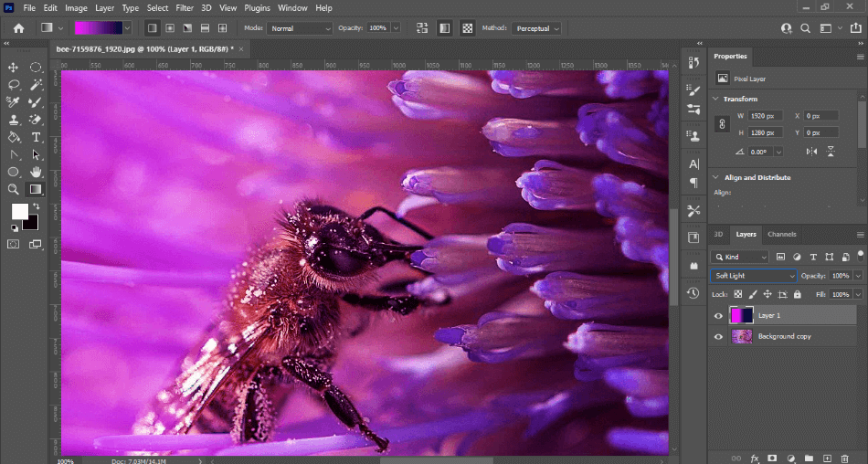
Task: Open the Filter menu
Action: click(185, 7)
